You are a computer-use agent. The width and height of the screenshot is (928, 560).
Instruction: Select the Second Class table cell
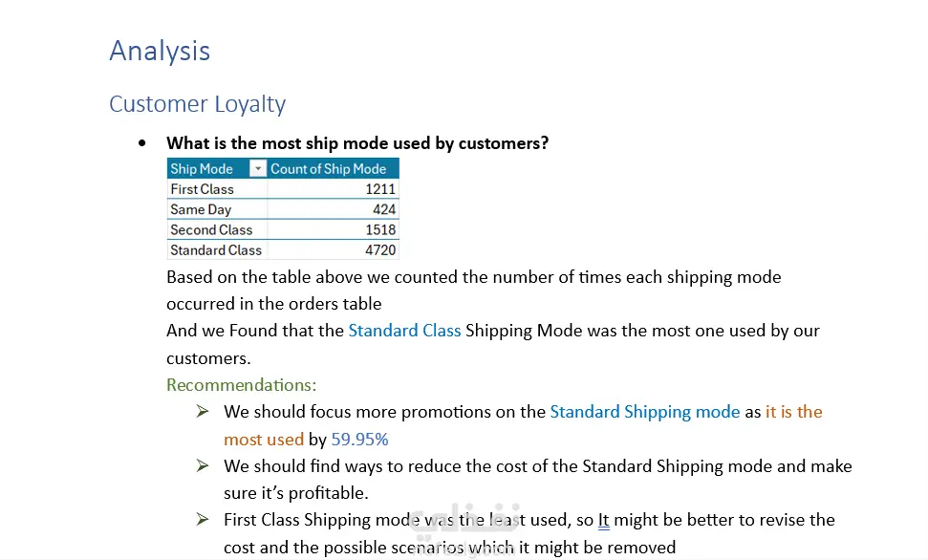tap(211, 229)
